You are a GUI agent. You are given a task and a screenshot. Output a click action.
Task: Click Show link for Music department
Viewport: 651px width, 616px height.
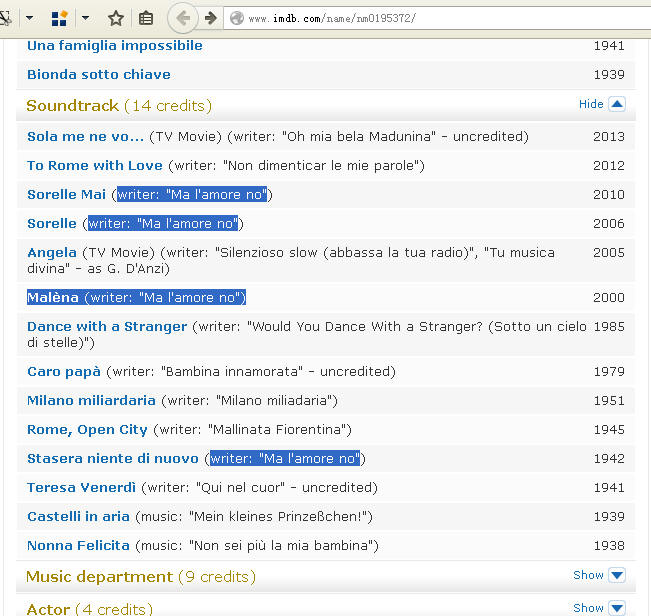coord(588,575)
